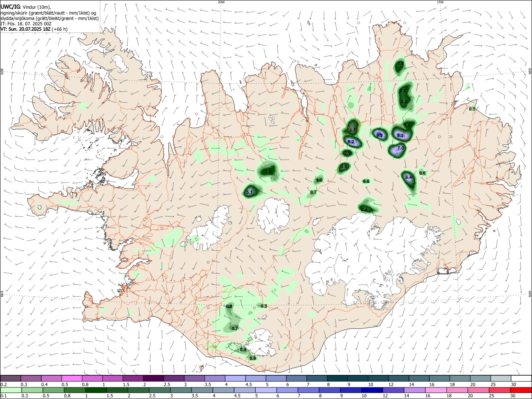Click the pale green 0.1 swatch on rain scale
This screenshot has height=399, width=532.
(x=11, y=390)
